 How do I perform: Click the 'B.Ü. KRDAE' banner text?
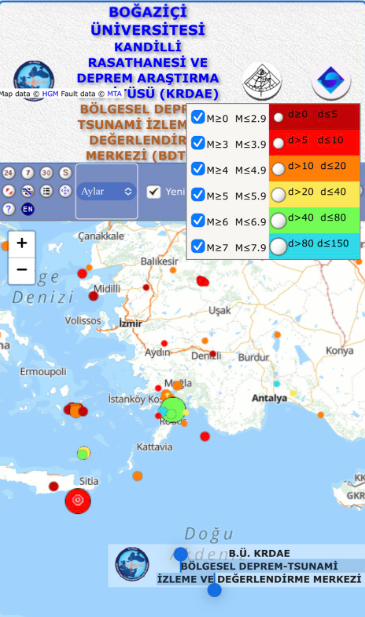[260, 553]
